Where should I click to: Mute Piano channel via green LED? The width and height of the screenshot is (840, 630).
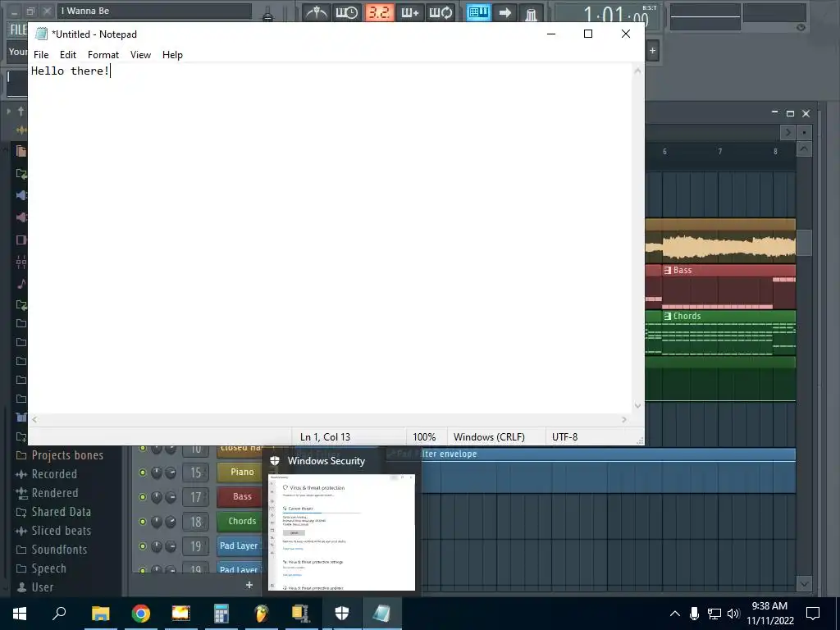[143, 472]
